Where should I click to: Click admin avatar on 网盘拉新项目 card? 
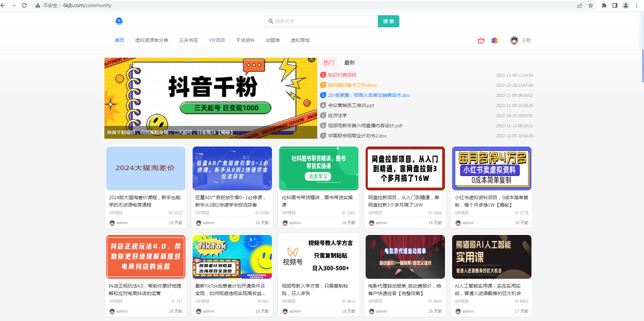coord(372,223)
